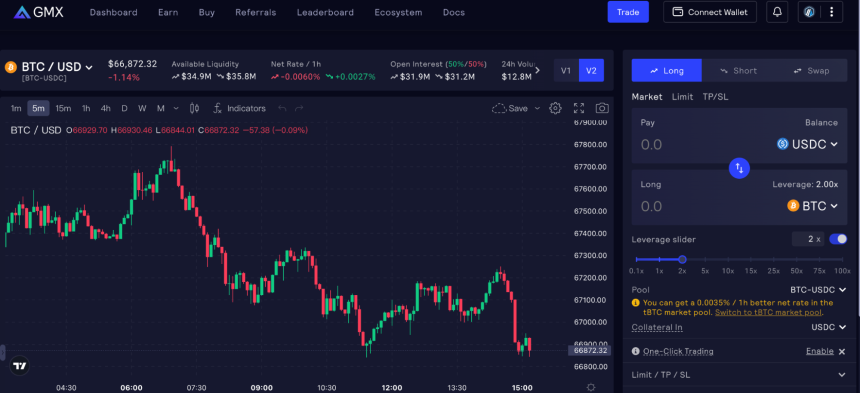This screenshot has height=393, width=860.
Task: Switch to V2 version
Action: coord(591,71)
